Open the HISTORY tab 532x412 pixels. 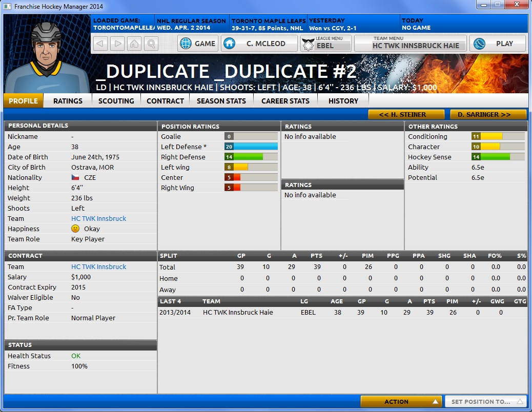[x=343, y=101]
